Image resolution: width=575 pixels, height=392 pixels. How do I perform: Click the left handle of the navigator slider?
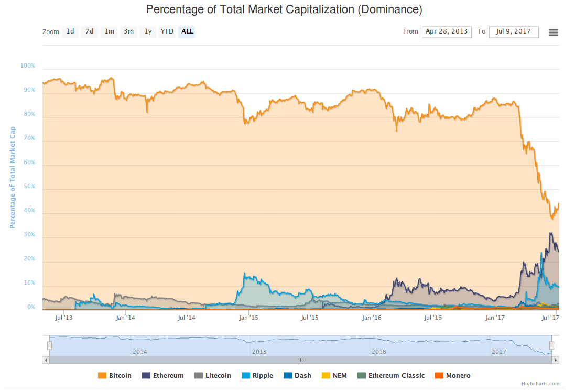50,345
